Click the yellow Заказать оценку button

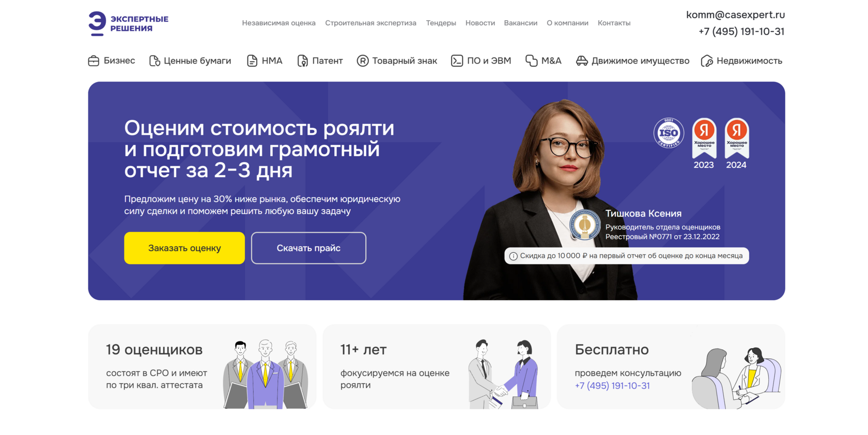[x=184, y=248]
